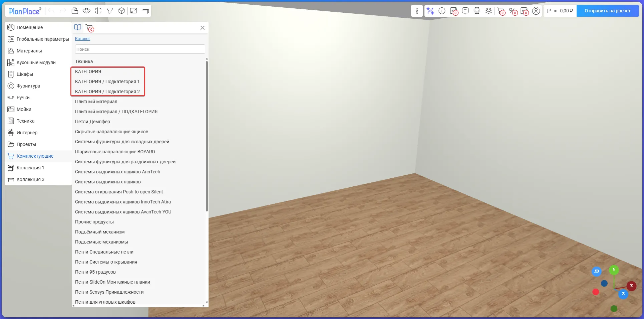Open 'Петли Демпфер' in the catalog list
The width and height of the screenshot is (644, 319).
[92, 122]
